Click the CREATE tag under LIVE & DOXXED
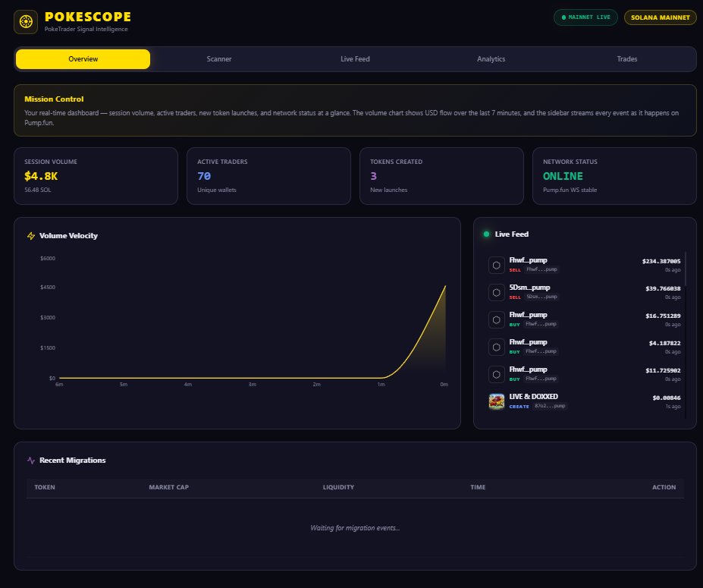The width and height of the screenshot is (703, 588). [x=519, y=407]
